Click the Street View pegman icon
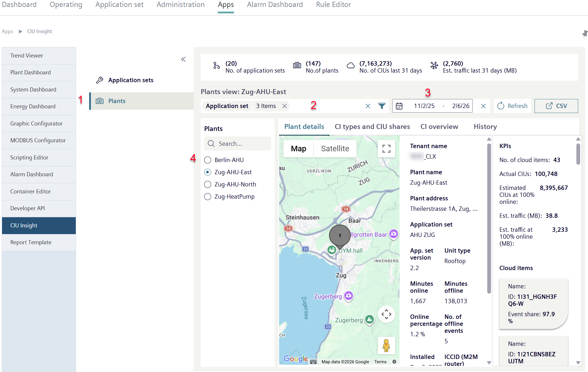The height and width of the screenshot is (372, 588). click(386, 346)
